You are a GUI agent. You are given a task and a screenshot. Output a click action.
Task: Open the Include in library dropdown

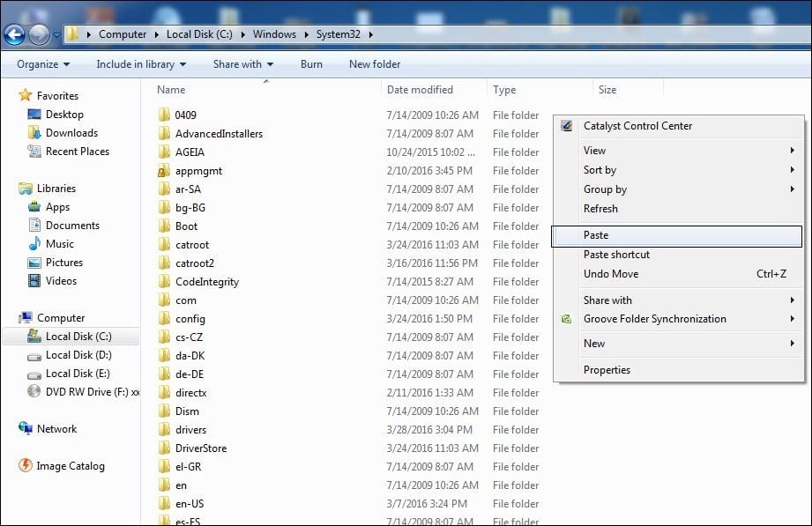point(141,64)
